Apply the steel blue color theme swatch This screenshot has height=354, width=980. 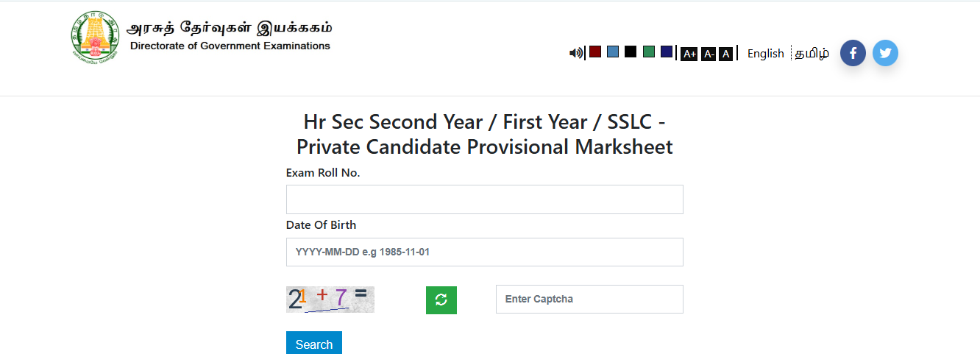(613, 52)
